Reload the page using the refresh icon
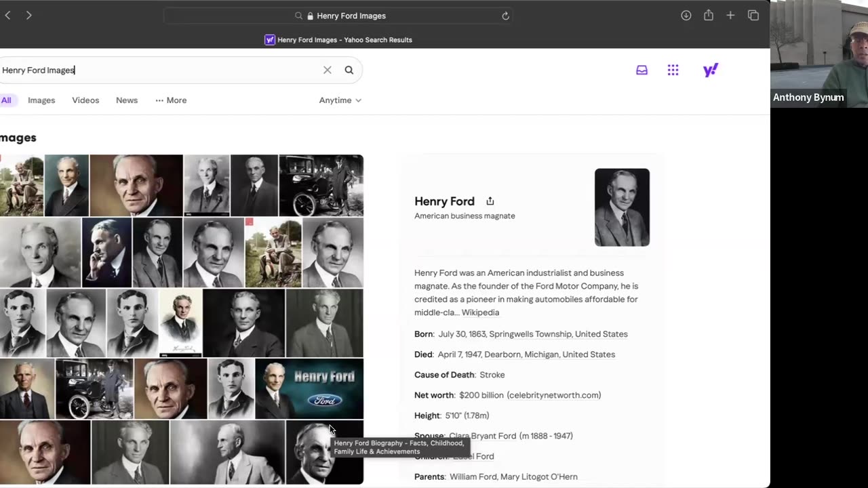 pyautogui.click(x=505, y=16)
